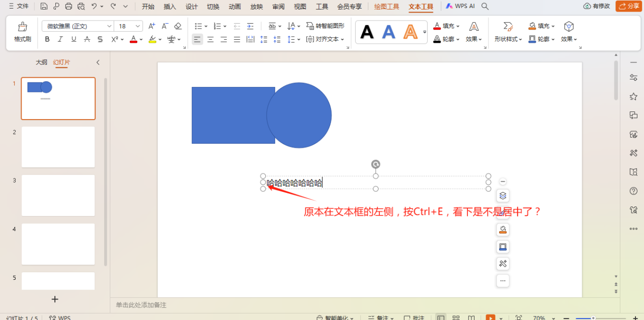Viewport: 644px width, 320px height.
Task: Open the WPS AI search magnifier
Action: coord(484,7)
